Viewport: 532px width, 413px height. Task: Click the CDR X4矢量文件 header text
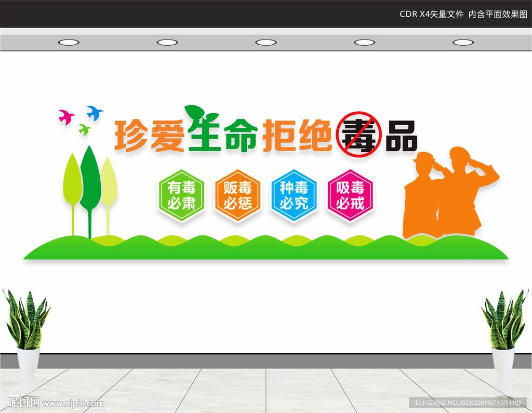coord(431,14)
